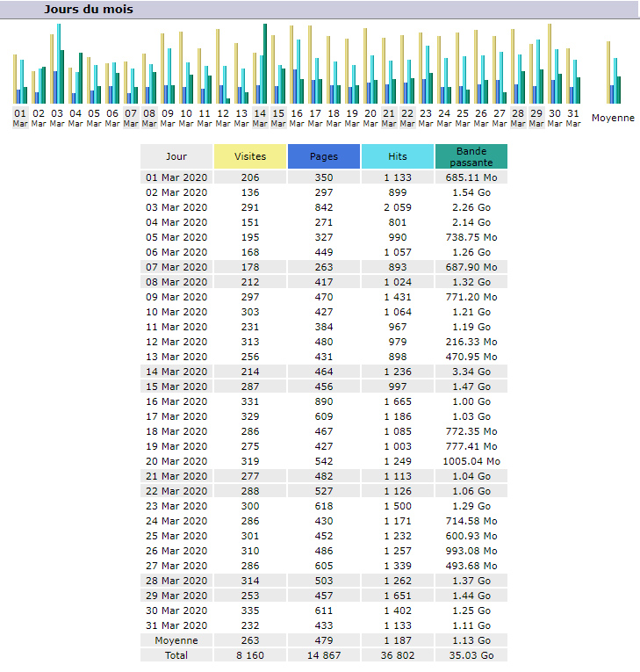This screenshot has height=672, width=640.
Task: Click the '23 Mar 2020' date cell
Action: (176, 506)
